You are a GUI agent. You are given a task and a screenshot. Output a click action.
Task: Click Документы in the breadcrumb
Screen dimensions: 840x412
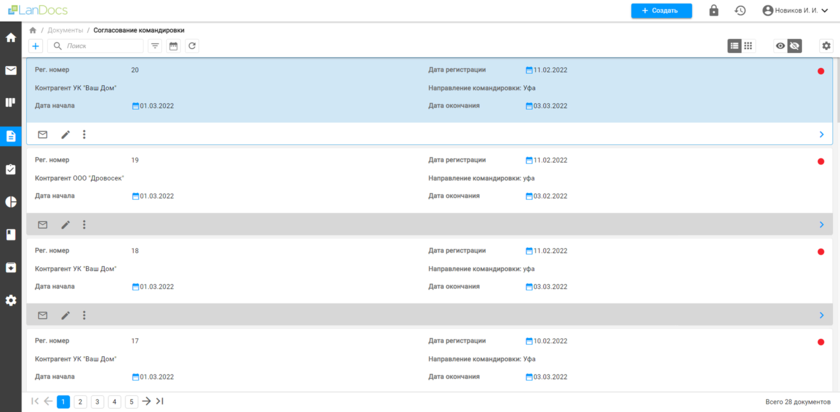click(66, 31)
